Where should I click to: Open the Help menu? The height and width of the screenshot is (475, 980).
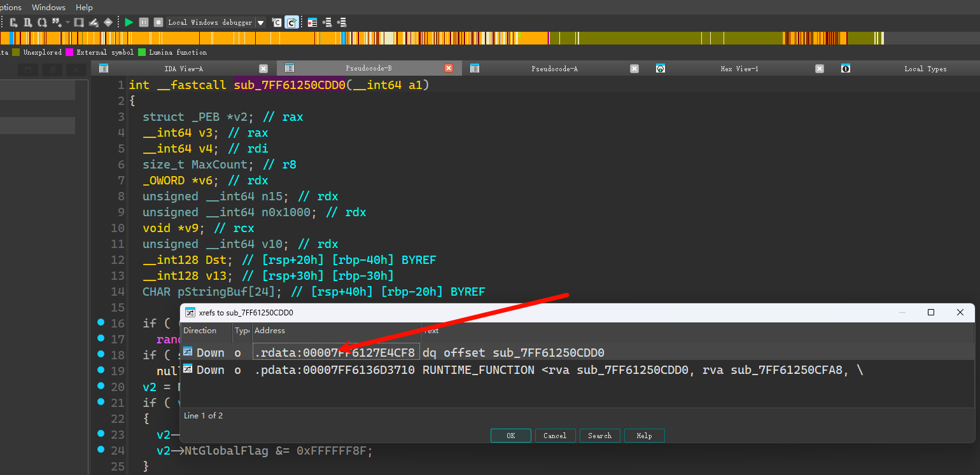point(84,7)
